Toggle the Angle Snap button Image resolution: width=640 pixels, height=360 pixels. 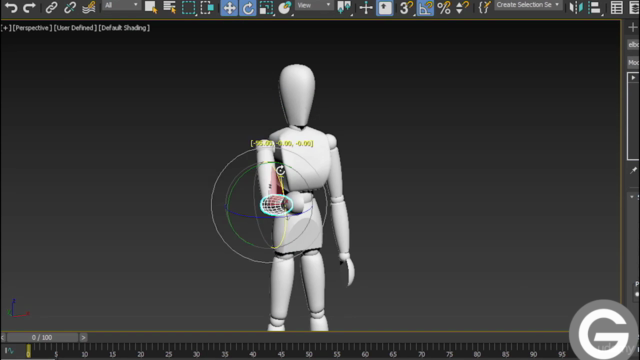(x=425, y=8)
